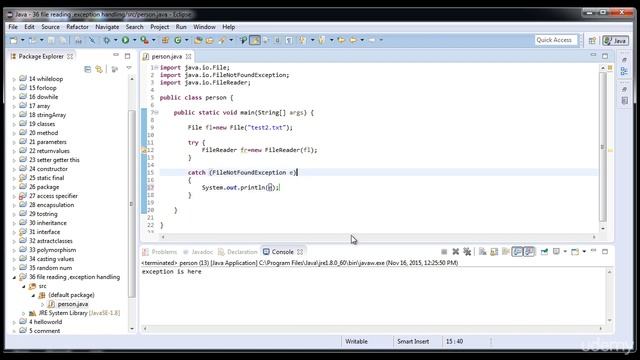This screenshot has height=360, width=640.
Task: Toggle Pin Console button
Action: pyautogui.click(x=544, y=252)
